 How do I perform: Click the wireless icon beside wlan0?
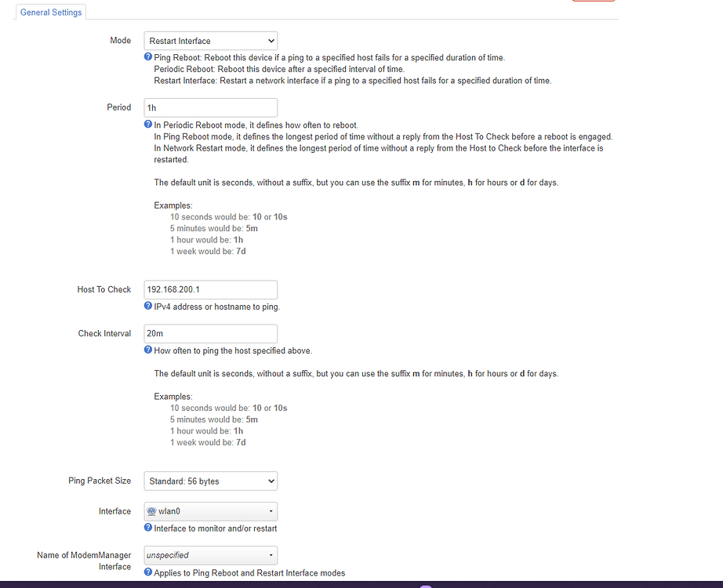pyautogui.click(x=151, y=510)
